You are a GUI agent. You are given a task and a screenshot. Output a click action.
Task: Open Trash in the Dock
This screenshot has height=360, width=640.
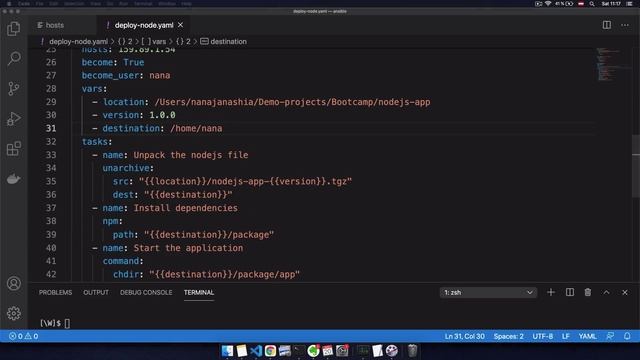(412, 351)
